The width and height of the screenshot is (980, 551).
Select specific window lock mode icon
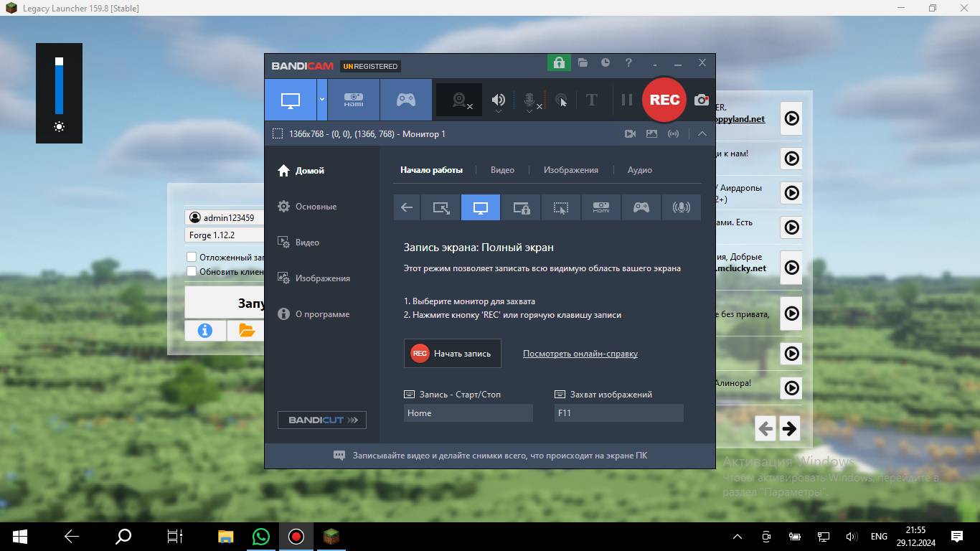click(521, 207)
